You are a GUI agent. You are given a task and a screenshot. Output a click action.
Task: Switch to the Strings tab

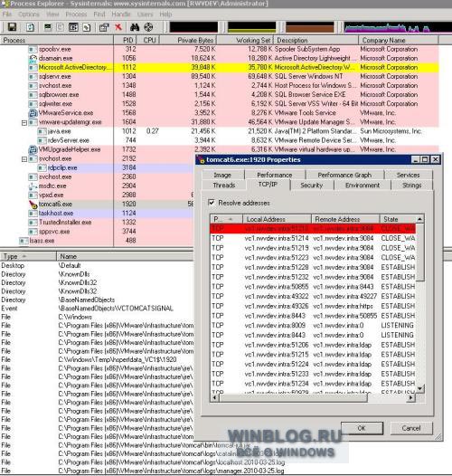point(411,186)
